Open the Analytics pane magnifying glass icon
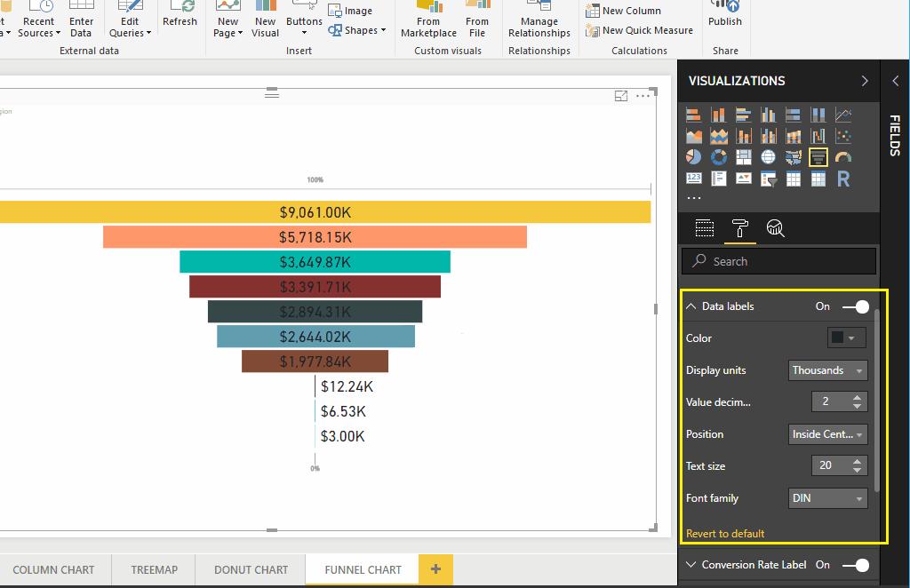 [776, 228]
